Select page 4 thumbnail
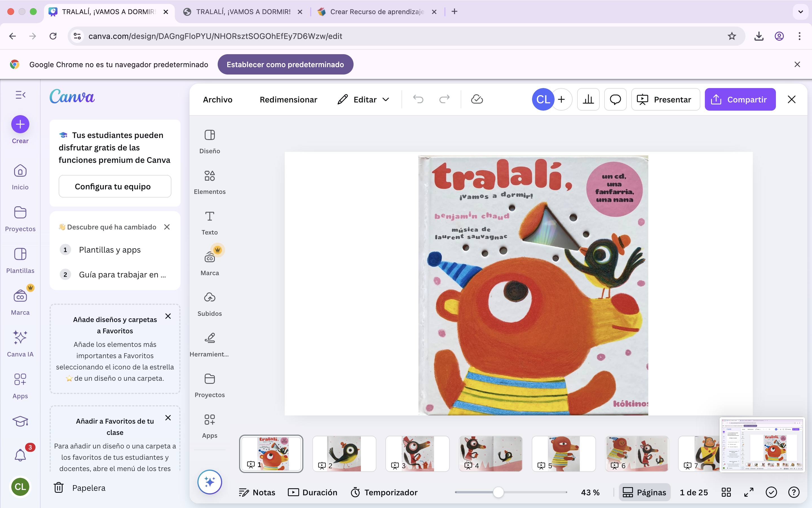 (491, 454)
